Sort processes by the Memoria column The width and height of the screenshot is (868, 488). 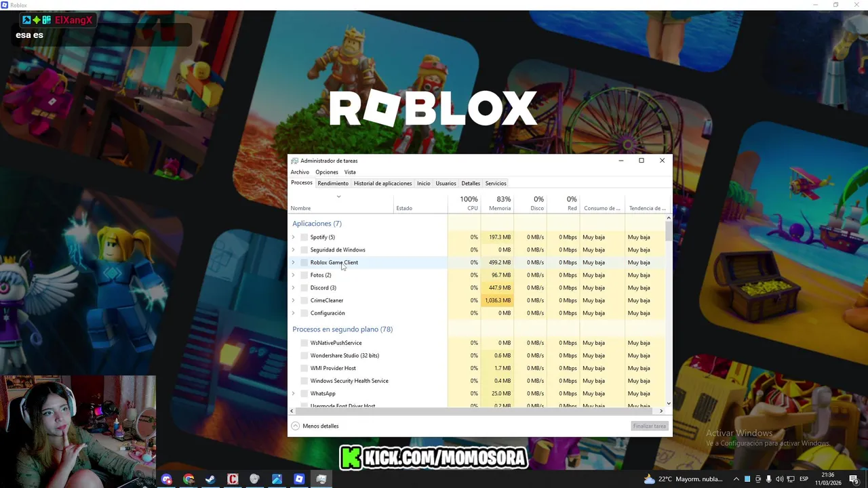point(498,203)
